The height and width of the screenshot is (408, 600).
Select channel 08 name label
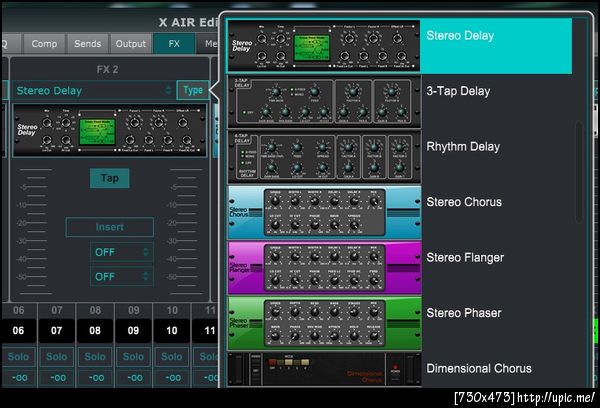(x=95, y=330)
